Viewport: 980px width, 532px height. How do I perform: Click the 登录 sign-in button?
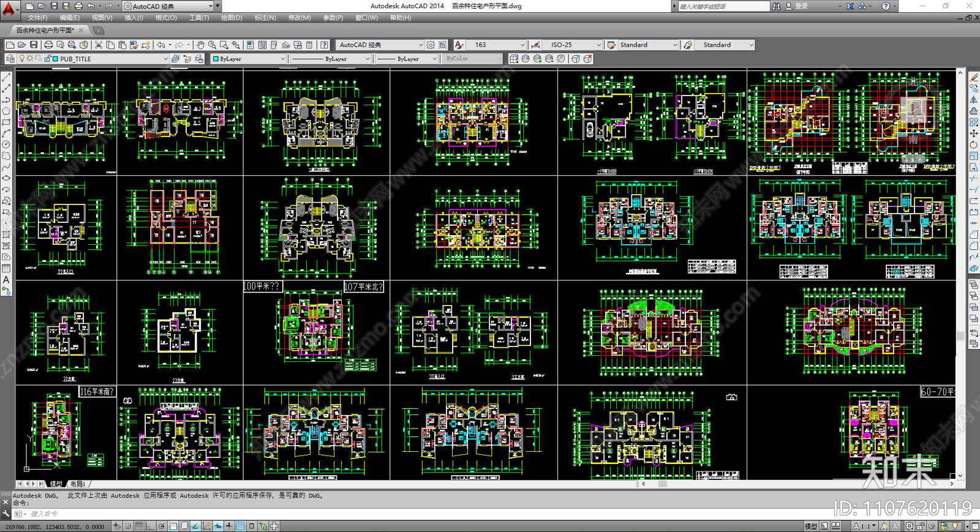pyautogui.click(x=801, y=6)
